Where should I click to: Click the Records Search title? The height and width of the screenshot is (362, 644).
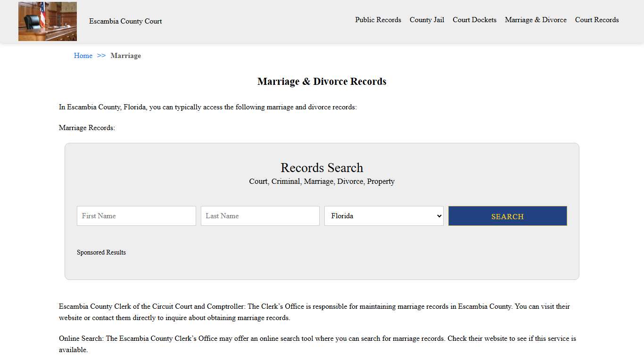coord(322,167)
